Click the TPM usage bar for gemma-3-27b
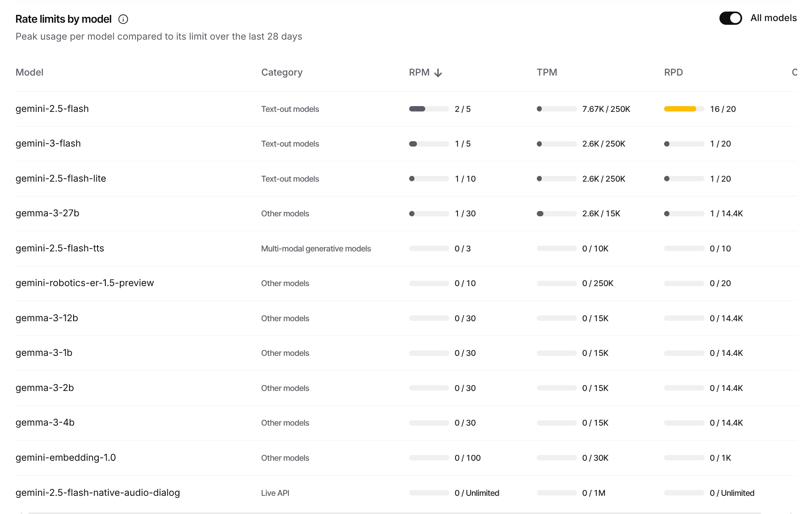Screen dimensions: 812x514 pyautogui.click(x=556, y=214)
